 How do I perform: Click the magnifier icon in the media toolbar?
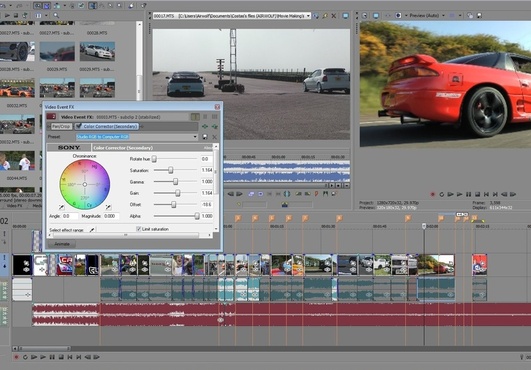point(56,15)
